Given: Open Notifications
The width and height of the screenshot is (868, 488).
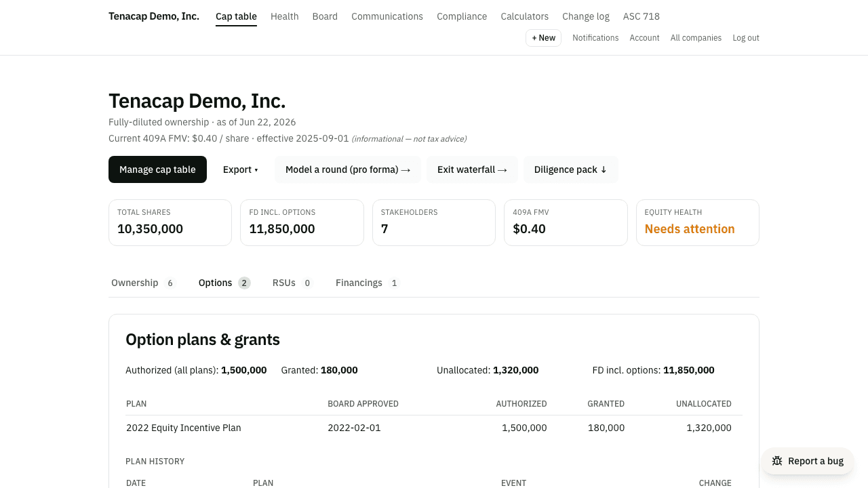Looking at the screenshot, I should pyautogui.click(x=595, y=38).
